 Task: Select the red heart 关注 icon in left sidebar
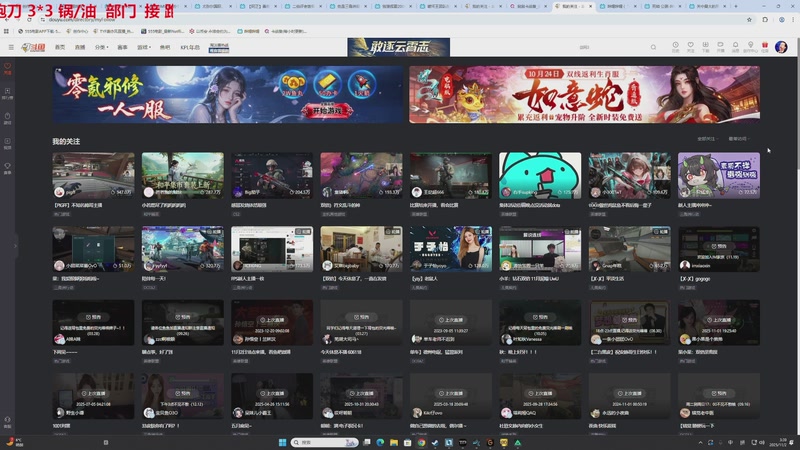tap(7, 68)
